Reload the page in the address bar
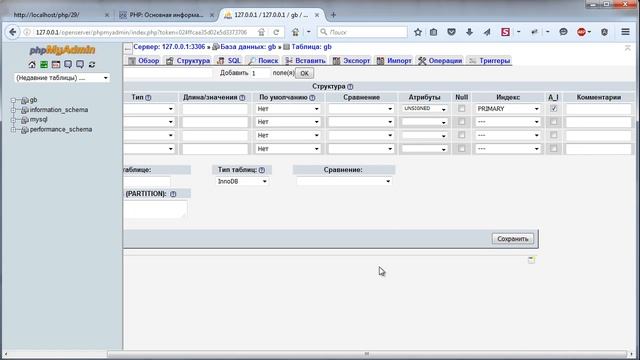640x360 pixels. [276, 32]
